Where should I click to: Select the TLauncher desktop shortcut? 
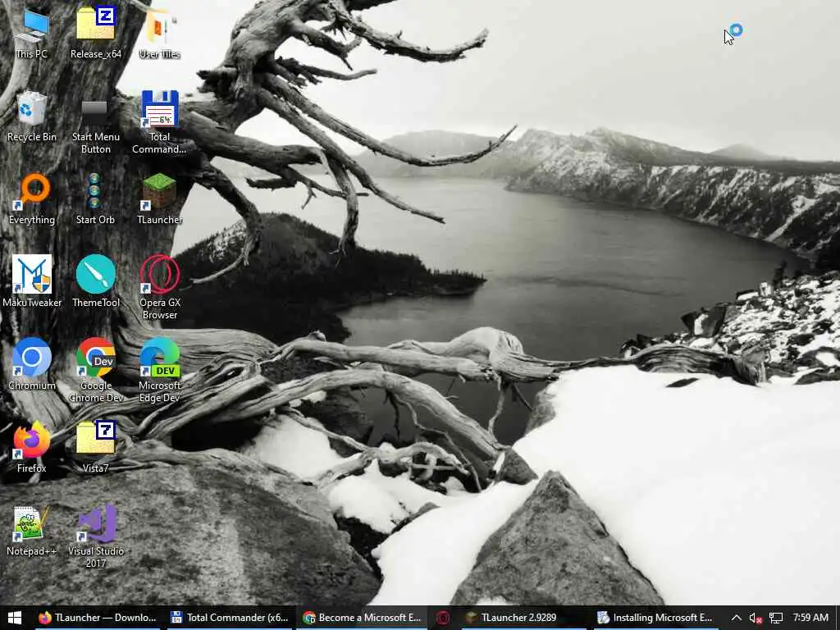tap(160, 199)
